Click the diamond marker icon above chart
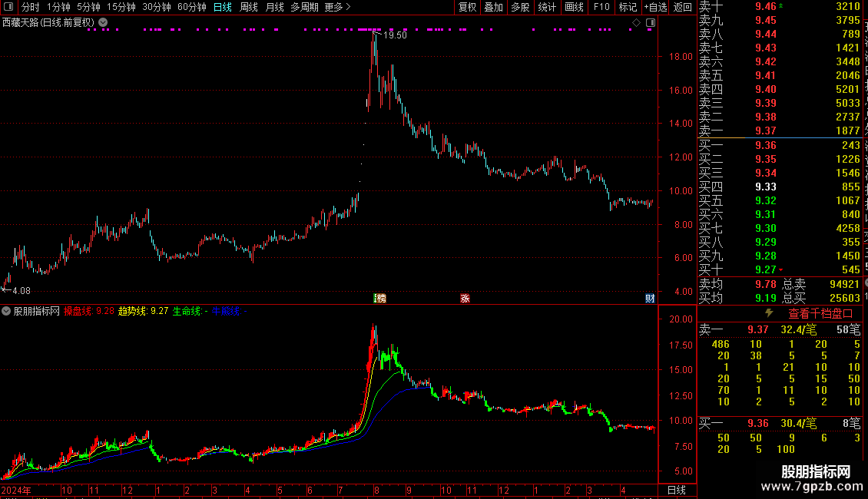Viewport: 868px width, 499px height. pos(636,23)
